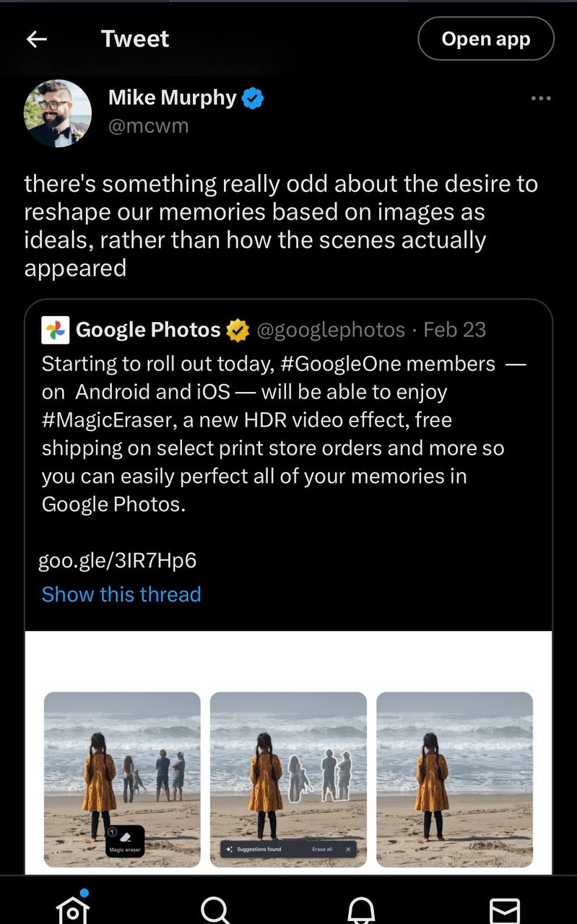Open the first beach photo with Magic eraser
The height and width of the screenshot is (924, 577).
pos(122,779)
